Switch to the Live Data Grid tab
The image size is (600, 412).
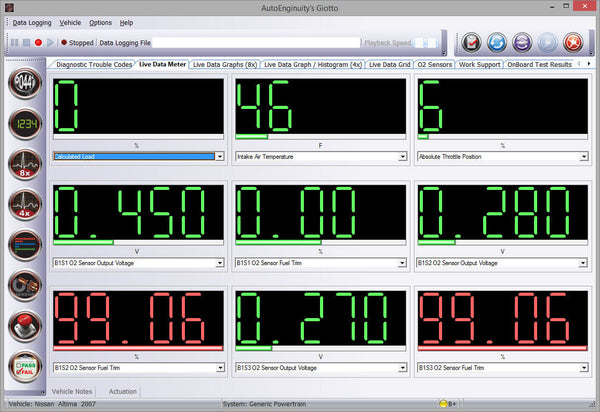[x=389, y=65]
